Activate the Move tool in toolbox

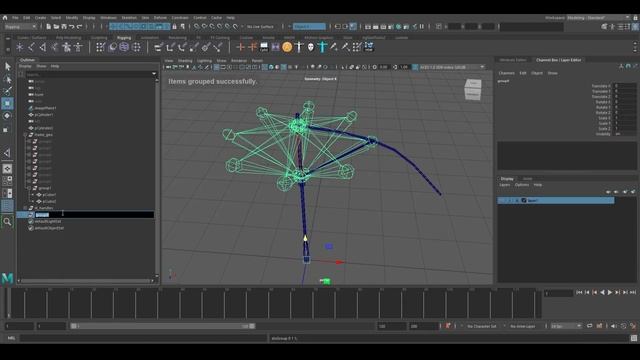click(7, 103)
